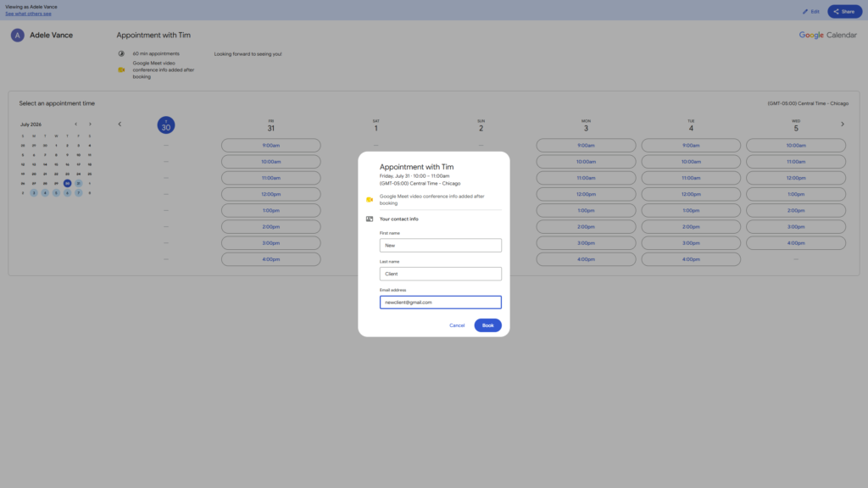The image size is (868, 488).
Task: Pick 9:00am slot on Friday 31
Action: click(x=270, y=146)
